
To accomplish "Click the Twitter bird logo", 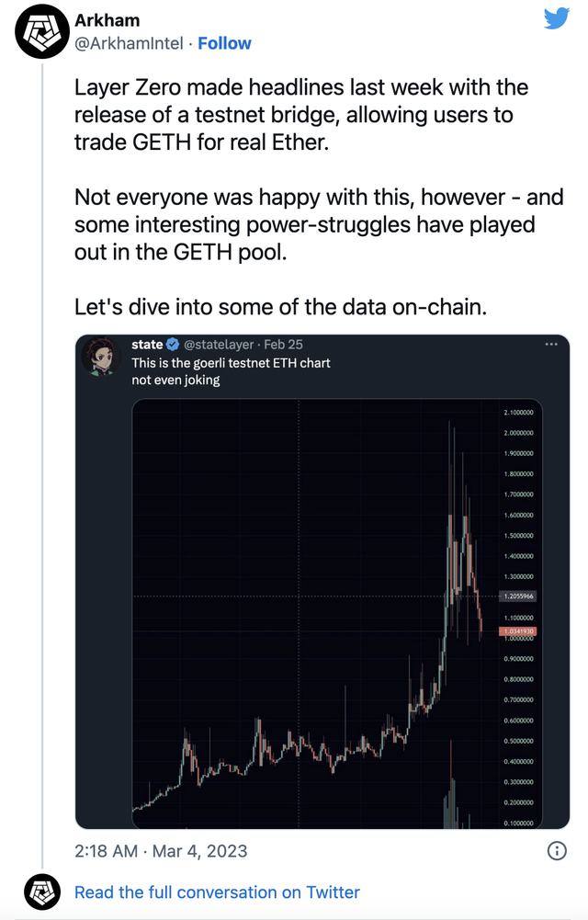I will tap(556, 18).
